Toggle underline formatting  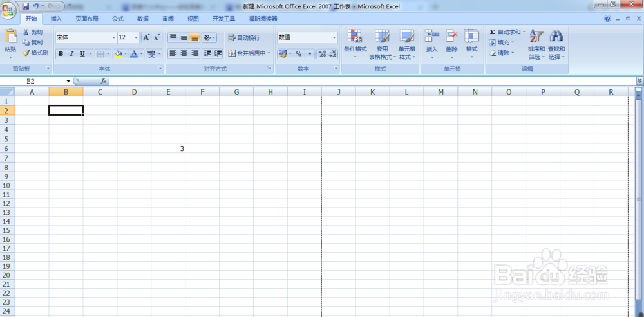point(82,54)
